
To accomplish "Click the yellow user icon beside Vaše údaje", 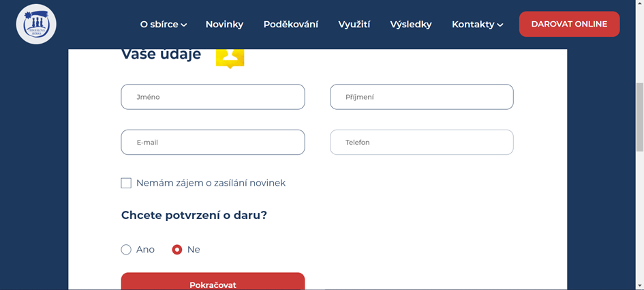I will pyautogui.click(x=230, y=58).
